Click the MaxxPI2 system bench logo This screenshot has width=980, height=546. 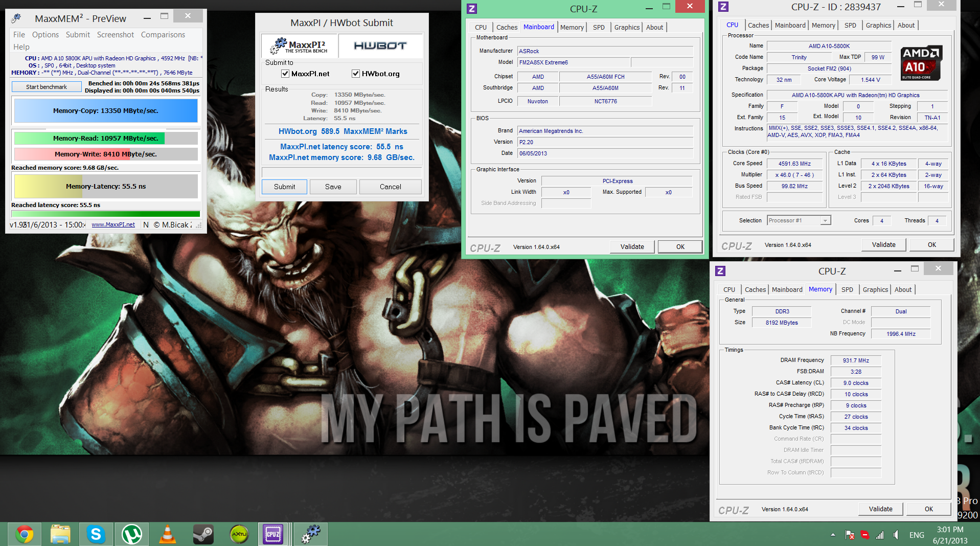coord(299,46)
